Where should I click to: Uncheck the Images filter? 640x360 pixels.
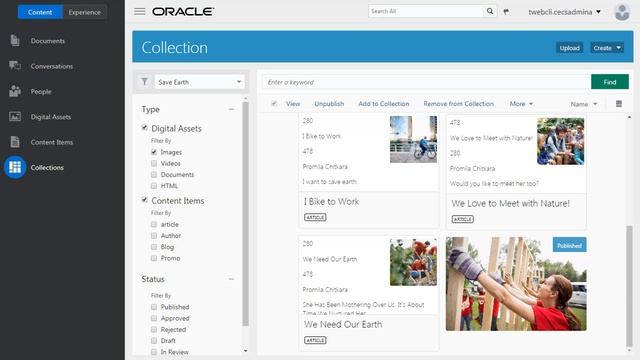(154, 152)
